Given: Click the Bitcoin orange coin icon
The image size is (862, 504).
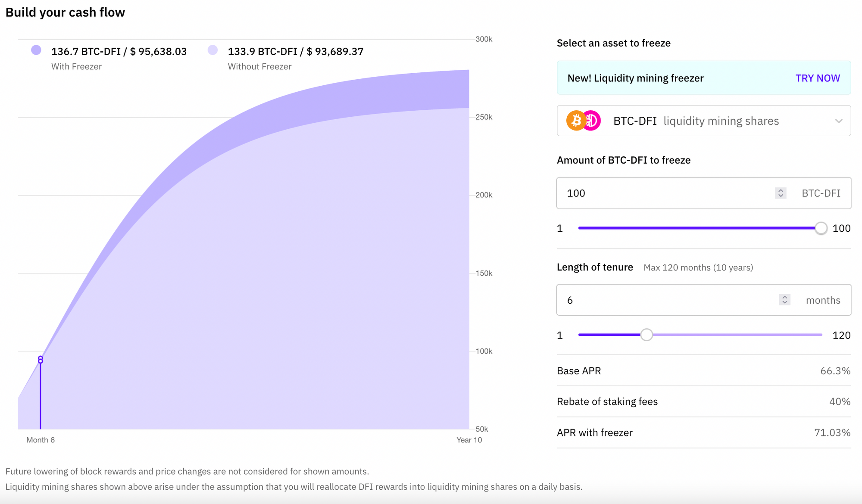Looking at the screenshot, I should tap(575, 121).
